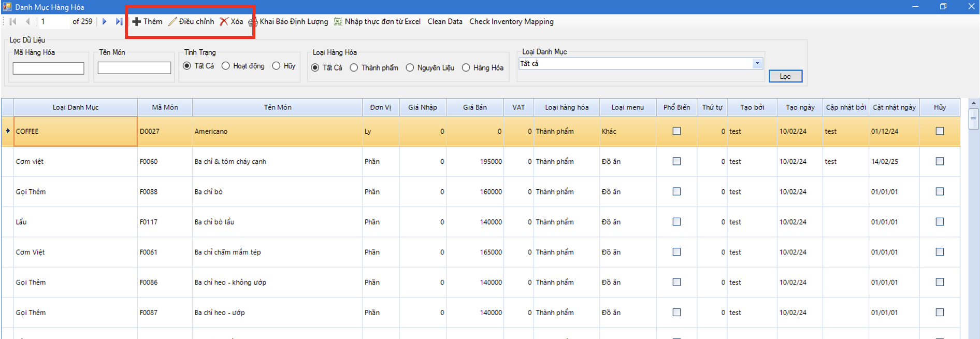Image resolution: width=980 pixels, height=339 pixels.
Task: Toggle Phổ Biến for Ba chỉ chấm mắm tép
Action: [676, 251]
